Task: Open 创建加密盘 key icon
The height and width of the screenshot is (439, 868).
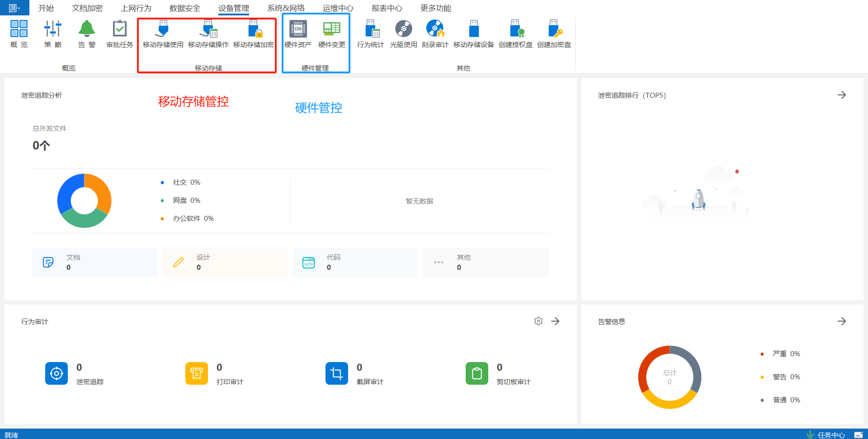Action: click(x=554, y=34)
